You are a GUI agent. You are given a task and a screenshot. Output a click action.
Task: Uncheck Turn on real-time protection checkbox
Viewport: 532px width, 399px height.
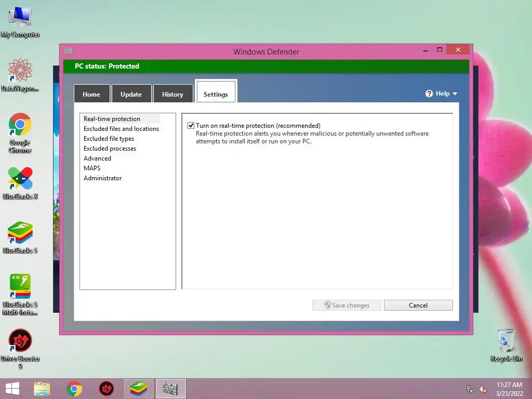[191, 126]
